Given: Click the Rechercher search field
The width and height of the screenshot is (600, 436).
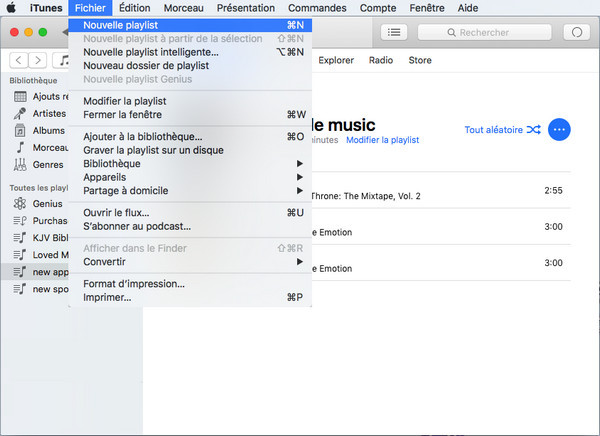Looking at the screenshot, I should click(x=484, y=33).
